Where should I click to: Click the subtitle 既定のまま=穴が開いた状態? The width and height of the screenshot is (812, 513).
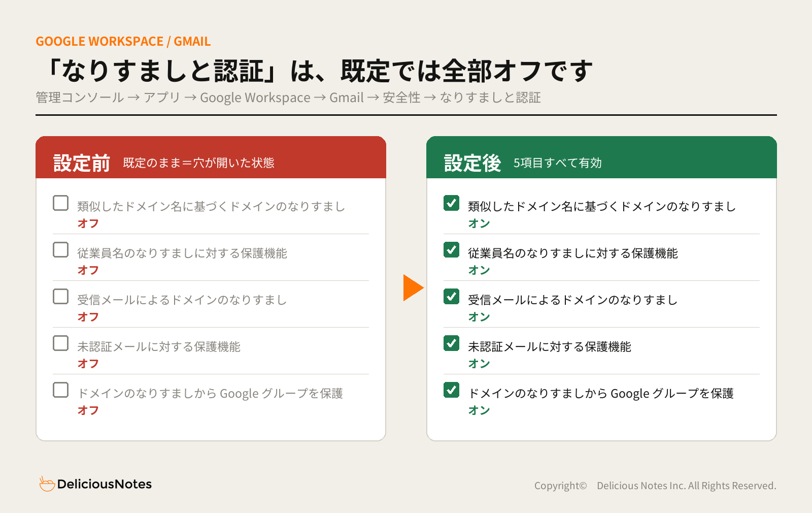[x=198, y=163]
